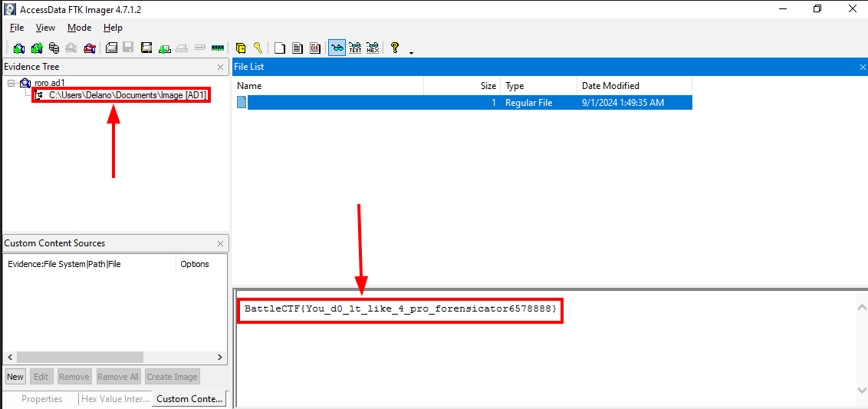Viewport: 868px width, 409px height.
Task: Select roro.ad1 in the Evidence Tree
Action: coord(50,83)
